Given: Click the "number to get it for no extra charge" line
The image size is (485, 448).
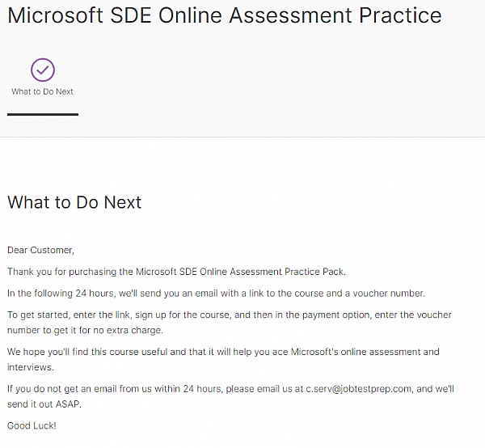Looking at the screenshot, I should (x=85, y=330).
